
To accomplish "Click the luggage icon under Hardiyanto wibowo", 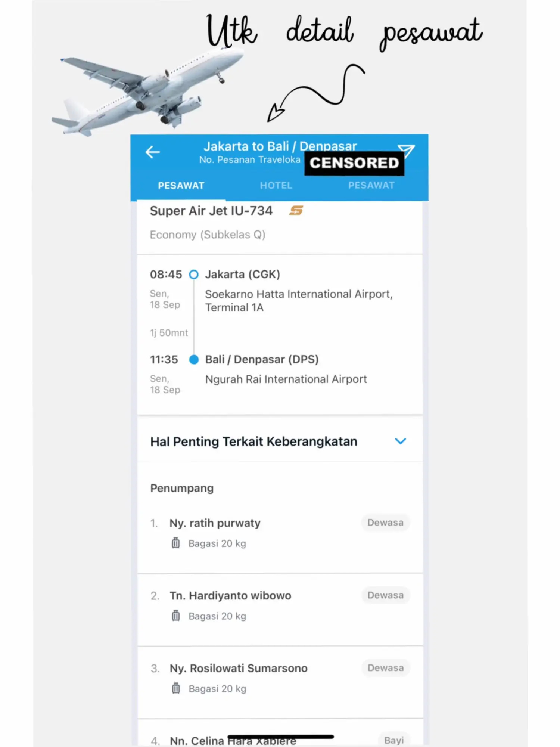I will pos(175,616).
